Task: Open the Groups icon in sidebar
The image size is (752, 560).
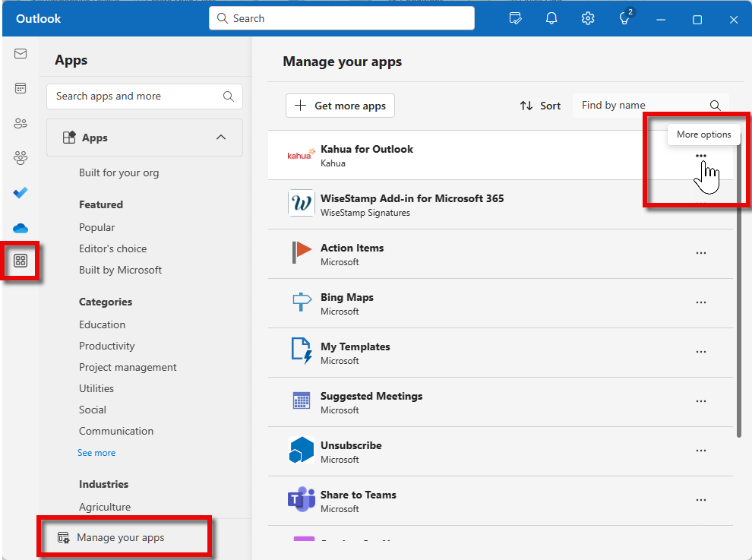Action: pyautogui.click(x=21, y=158)
